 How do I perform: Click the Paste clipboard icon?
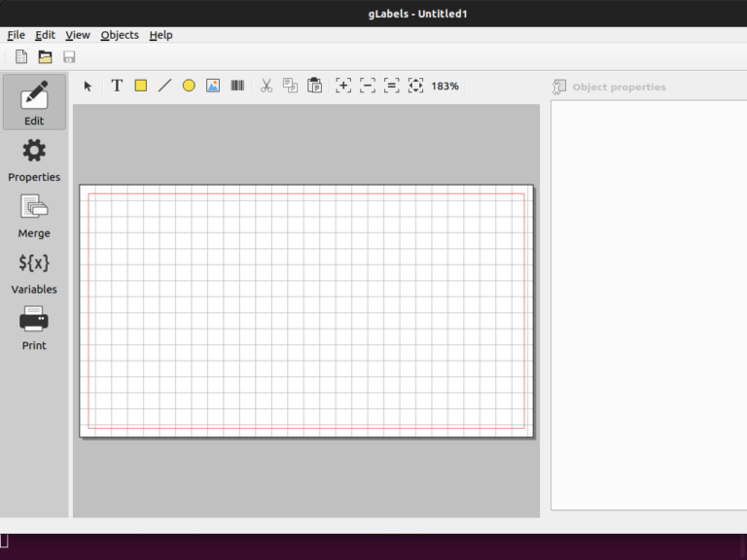(314, 86)
